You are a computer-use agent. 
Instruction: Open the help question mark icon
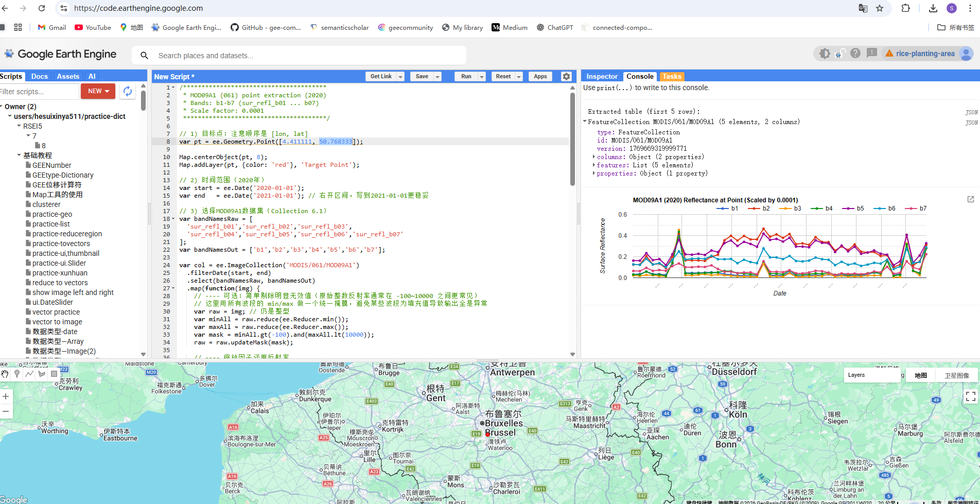tap(855, 54)
